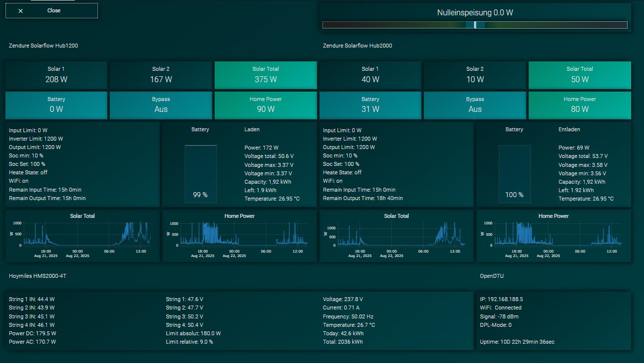The image size is (644, 363).
Task: Click the OpenDTU IP address 192.168.188.5
Action: coord(501,299)
